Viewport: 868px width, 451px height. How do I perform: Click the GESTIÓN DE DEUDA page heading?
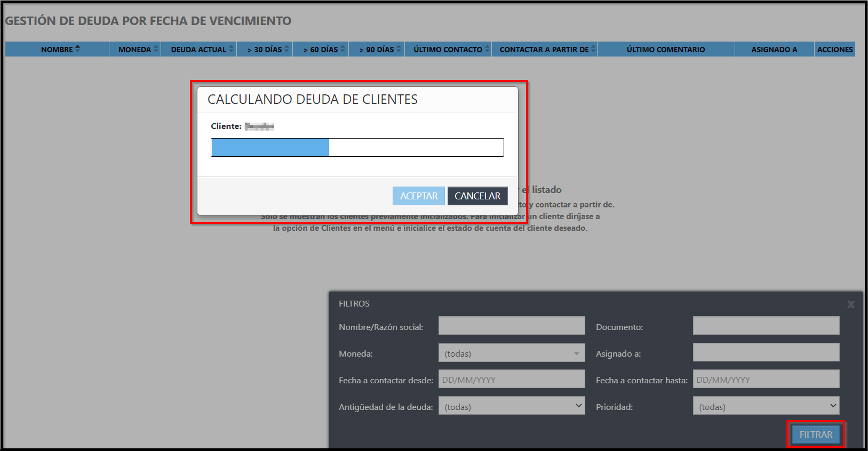148,21
